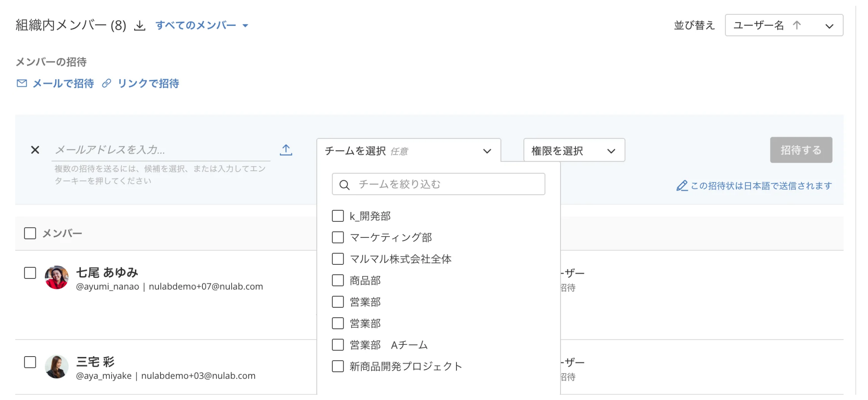This screenshot has width=868, height=400.
Task: Open 三宅 彩's avatar
Action: click(56, 366)
